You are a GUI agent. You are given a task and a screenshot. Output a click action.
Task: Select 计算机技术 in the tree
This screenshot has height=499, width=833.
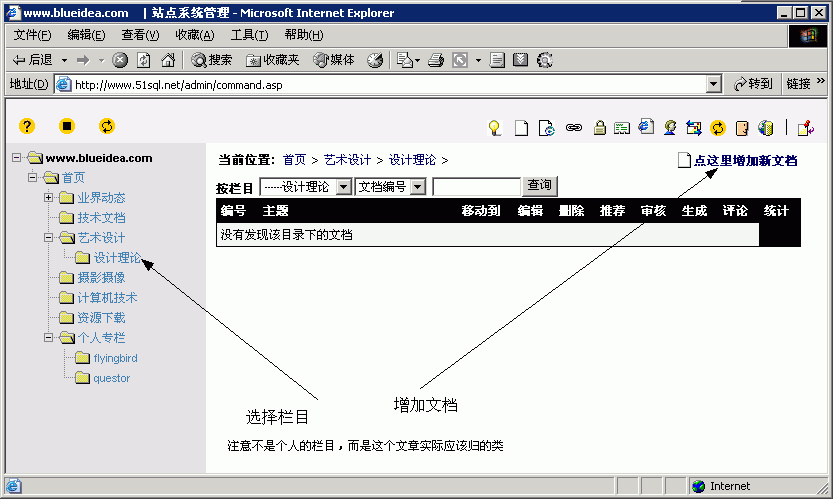[107, 298]
